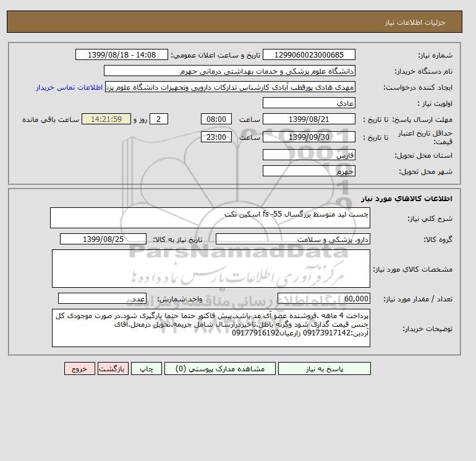Click the مهلت ارسال پاسخ label

point(422,119)
